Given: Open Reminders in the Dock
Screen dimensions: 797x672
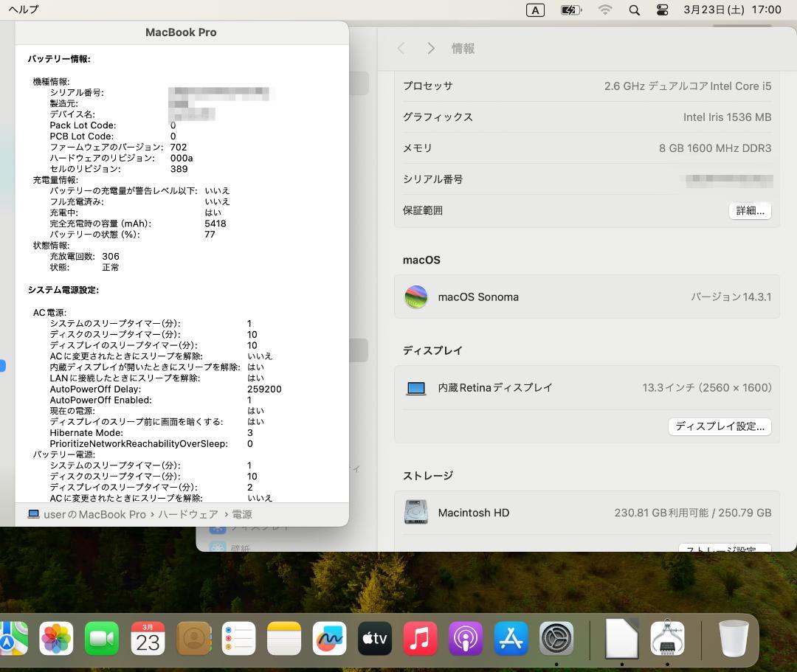Looking at the screenshot, I should [238, 639].
